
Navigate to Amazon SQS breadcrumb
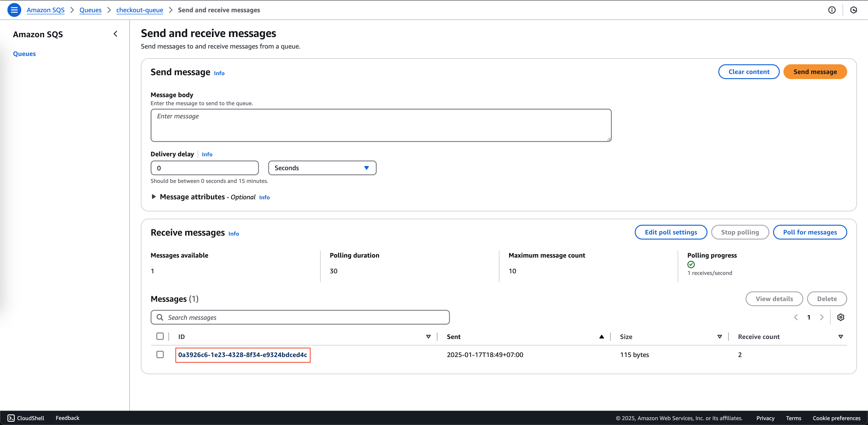pos(46,10)
